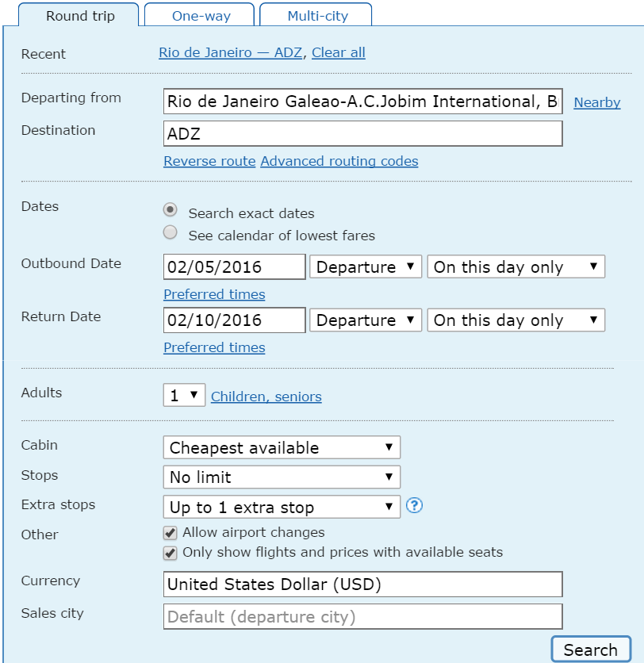
Task: Click the Nearby airports link
Action: [x=597, y=102]
